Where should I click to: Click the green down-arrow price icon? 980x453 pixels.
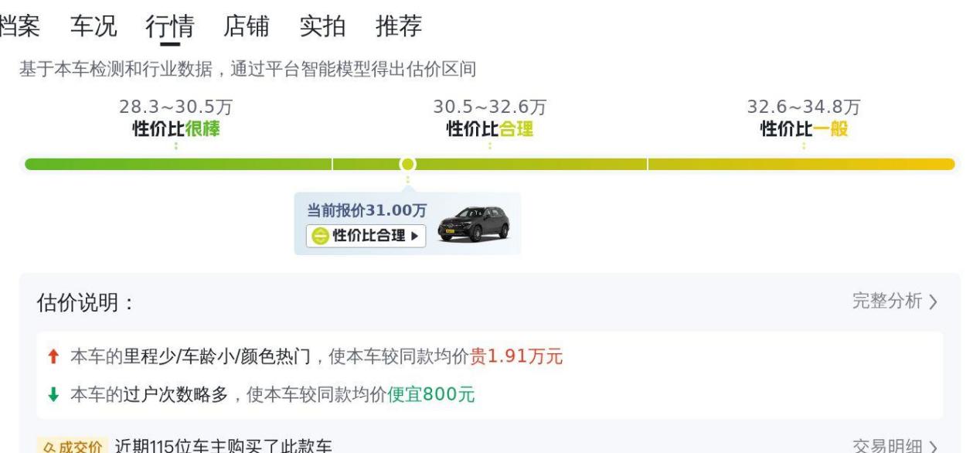53,395
